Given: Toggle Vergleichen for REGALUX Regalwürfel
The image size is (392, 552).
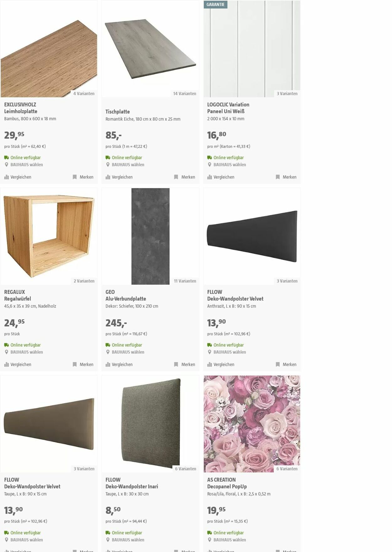Looking at the screenshot, I should tap(18, 365).
